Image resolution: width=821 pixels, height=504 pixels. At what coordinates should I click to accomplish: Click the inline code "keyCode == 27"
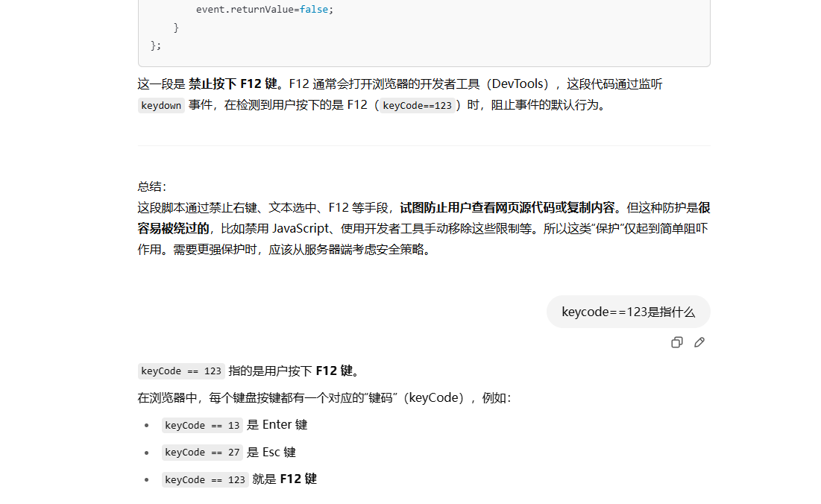click(x=202, y=453)
